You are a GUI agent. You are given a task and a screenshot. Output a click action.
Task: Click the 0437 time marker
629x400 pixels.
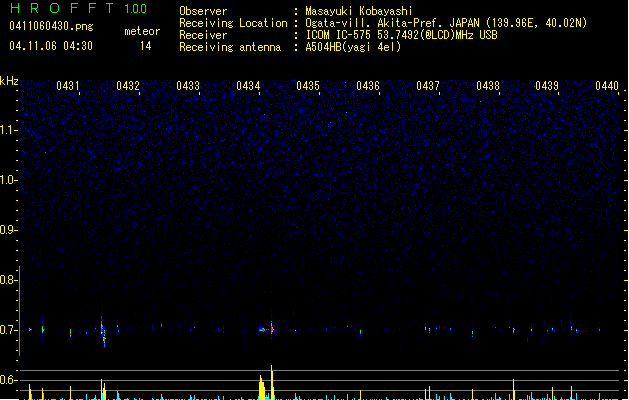point(428,87)
